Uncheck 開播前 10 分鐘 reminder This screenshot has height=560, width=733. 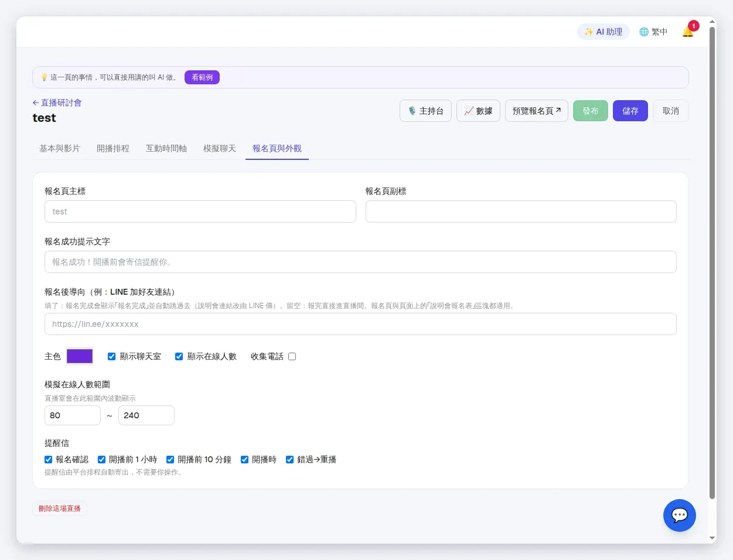tap(170, 459)
